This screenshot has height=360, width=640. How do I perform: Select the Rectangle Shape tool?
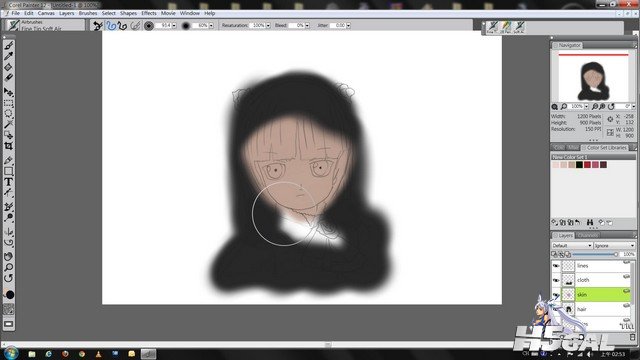9,171
